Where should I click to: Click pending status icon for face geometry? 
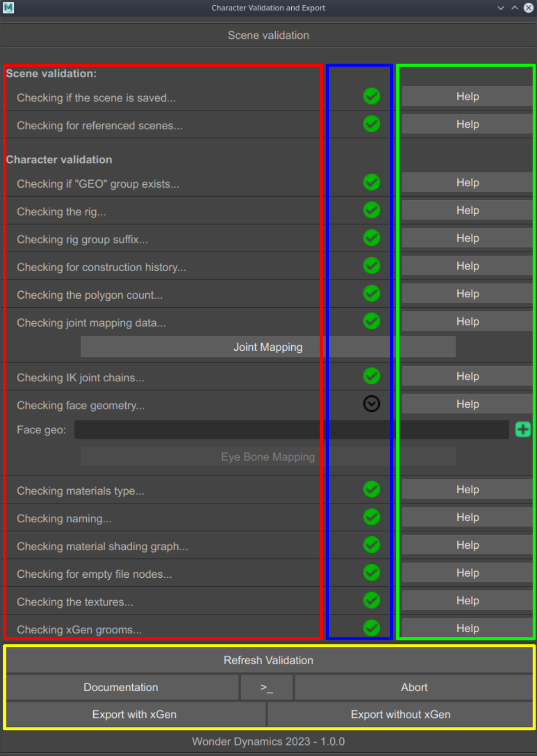[371, 404]
